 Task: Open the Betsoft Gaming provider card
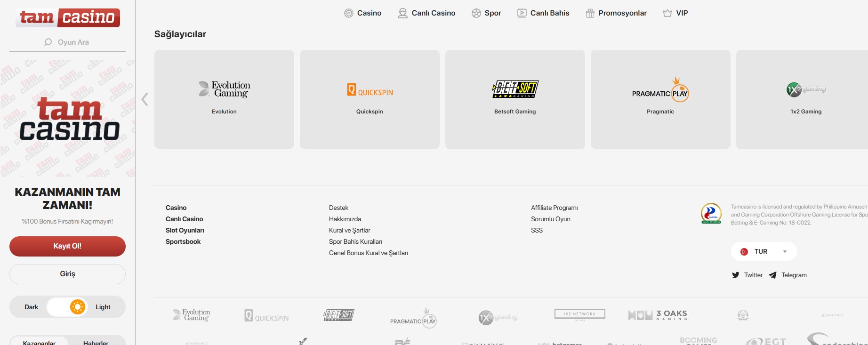(x=515, y=99)
